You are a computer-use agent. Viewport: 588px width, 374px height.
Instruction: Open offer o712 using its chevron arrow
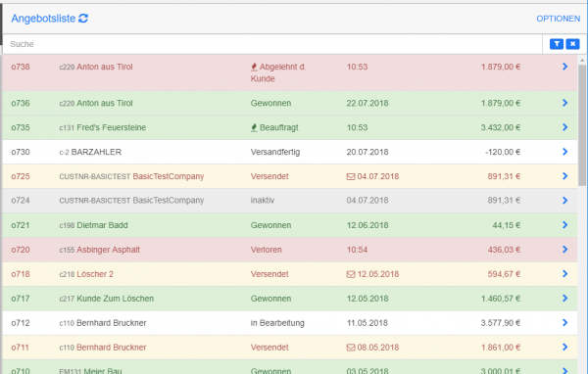(x=564, y=322)
